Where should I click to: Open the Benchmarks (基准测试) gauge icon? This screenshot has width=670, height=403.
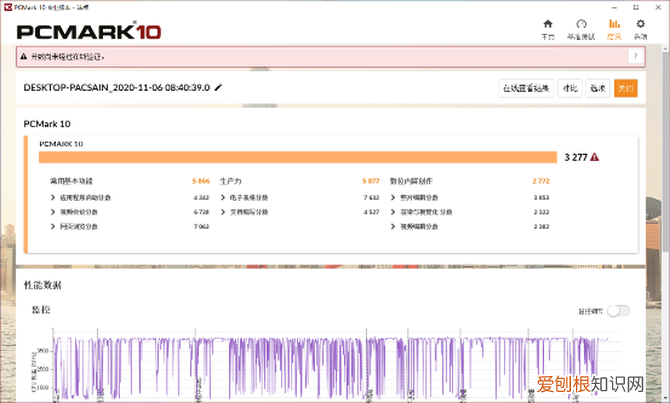582,27
